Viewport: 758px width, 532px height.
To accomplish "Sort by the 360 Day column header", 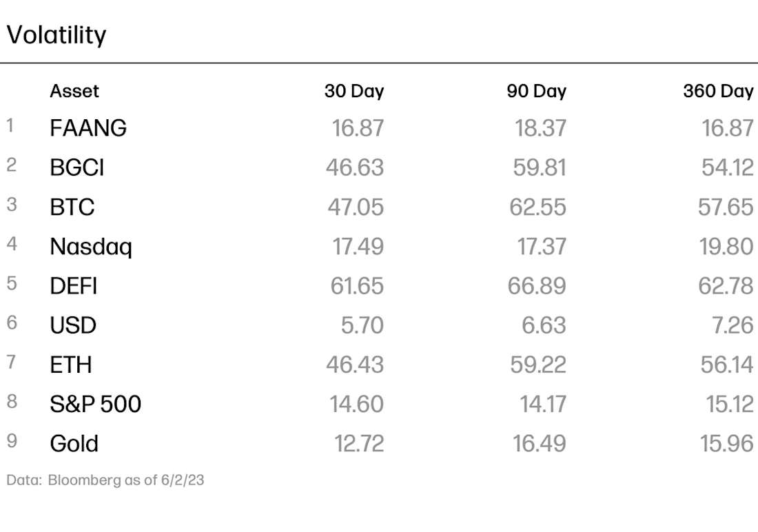I will pos(718,92).
